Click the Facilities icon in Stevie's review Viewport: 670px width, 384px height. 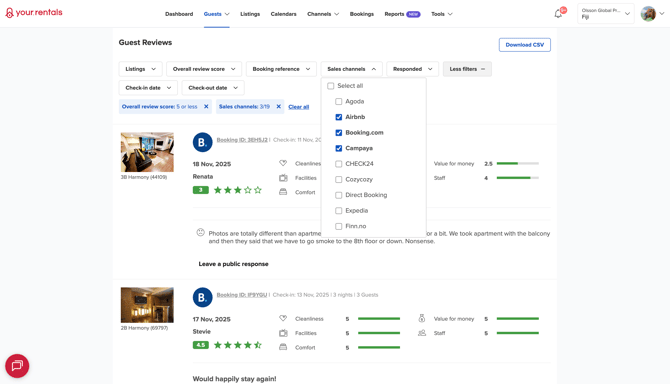(283, 333)
